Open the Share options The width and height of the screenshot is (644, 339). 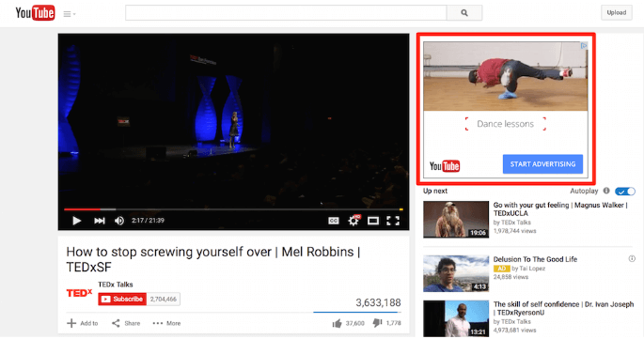[x=126, y=323]
